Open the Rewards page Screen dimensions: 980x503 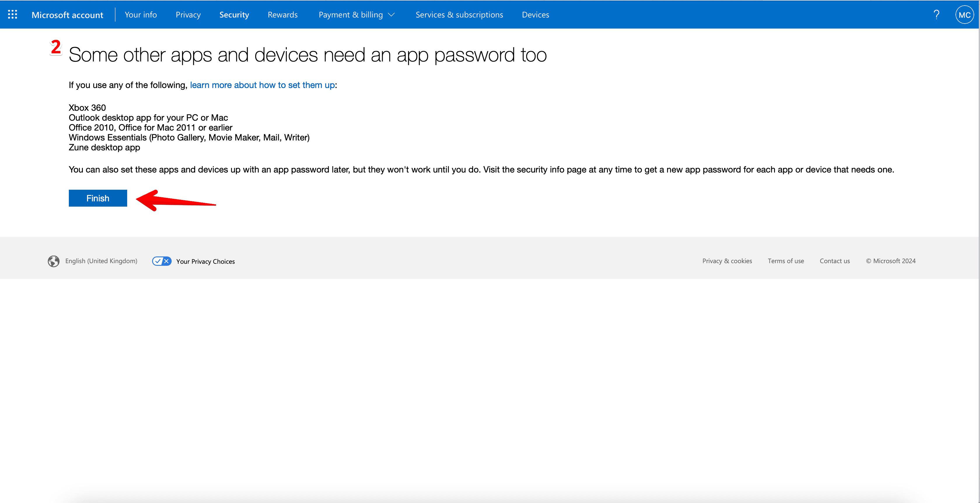click(x=282, y=15)
